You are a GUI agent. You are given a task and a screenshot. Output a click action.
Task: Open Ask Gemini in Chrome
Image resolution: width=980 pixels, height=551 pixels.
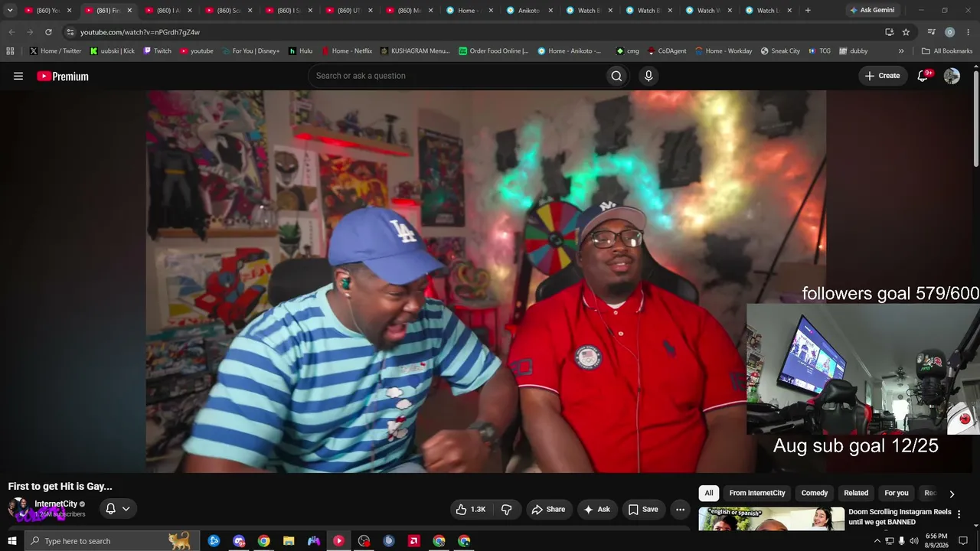coord(871,11)
